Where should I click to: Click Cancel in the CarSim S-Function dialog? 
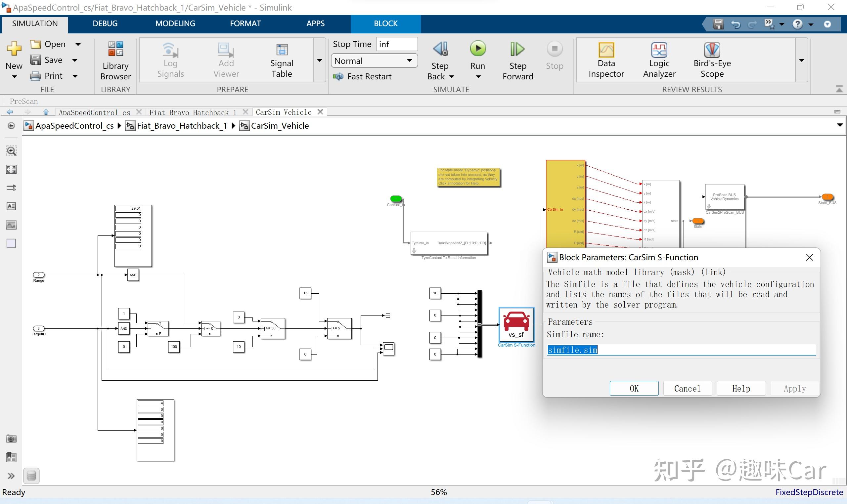click(687, 388)
